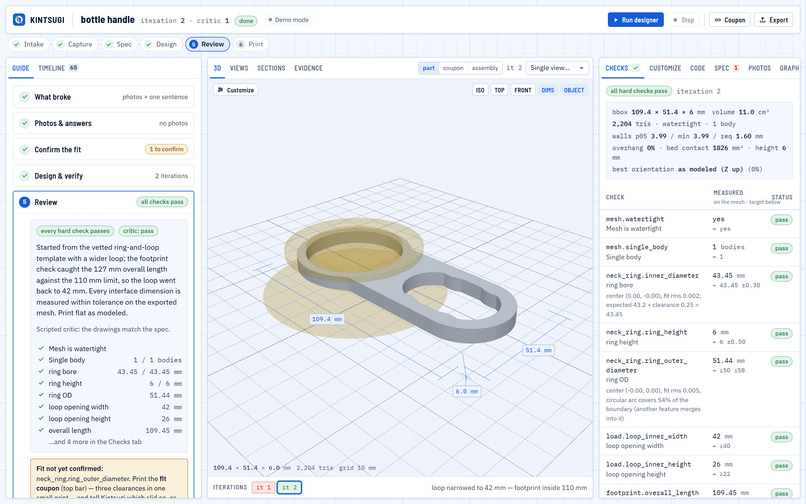Open the SPEC tab with badge
This screenshot has width=806, height=504.
coord(726,68)
